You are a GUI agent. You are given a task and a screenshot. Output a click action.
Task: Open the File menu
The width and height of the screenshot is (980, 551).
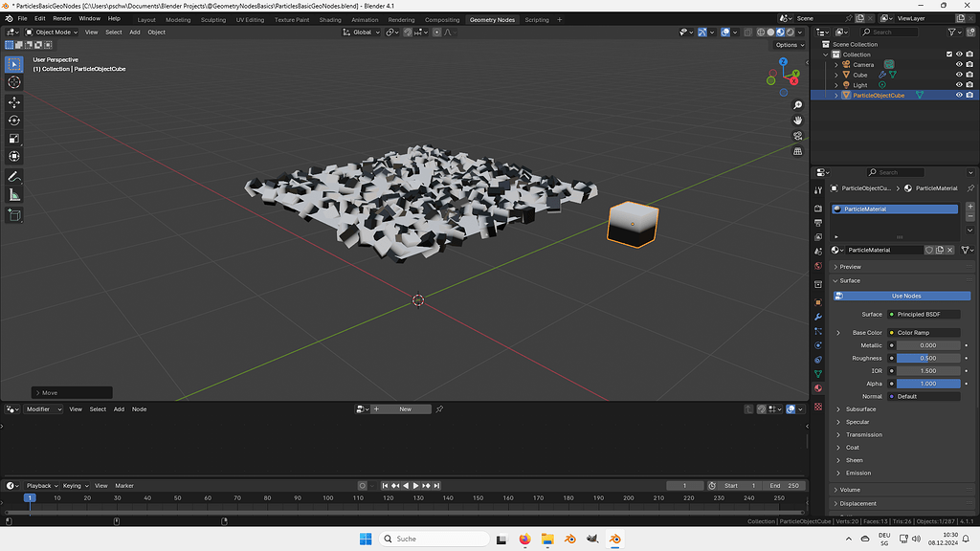pyautogui.click(x=23, y=19)
